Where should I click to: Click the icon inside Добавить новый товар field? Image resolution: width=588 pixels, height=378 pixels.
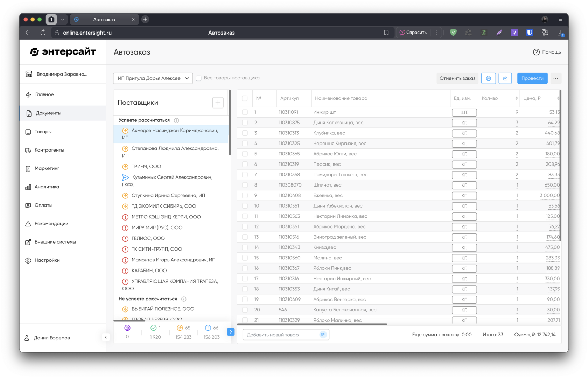pos(323,335)
